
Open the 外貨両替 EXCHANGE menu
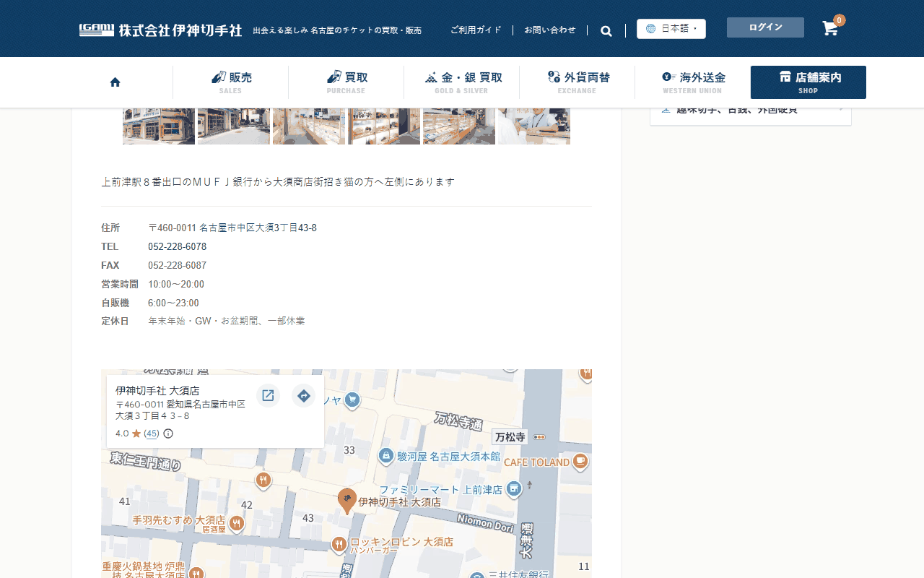577,82
